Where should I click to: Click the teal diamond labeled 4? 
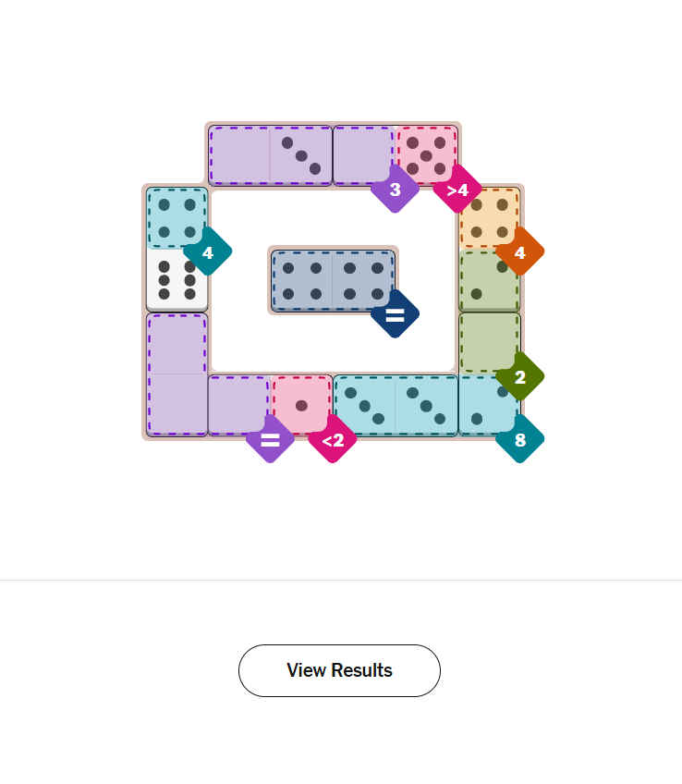coord(208,251)
